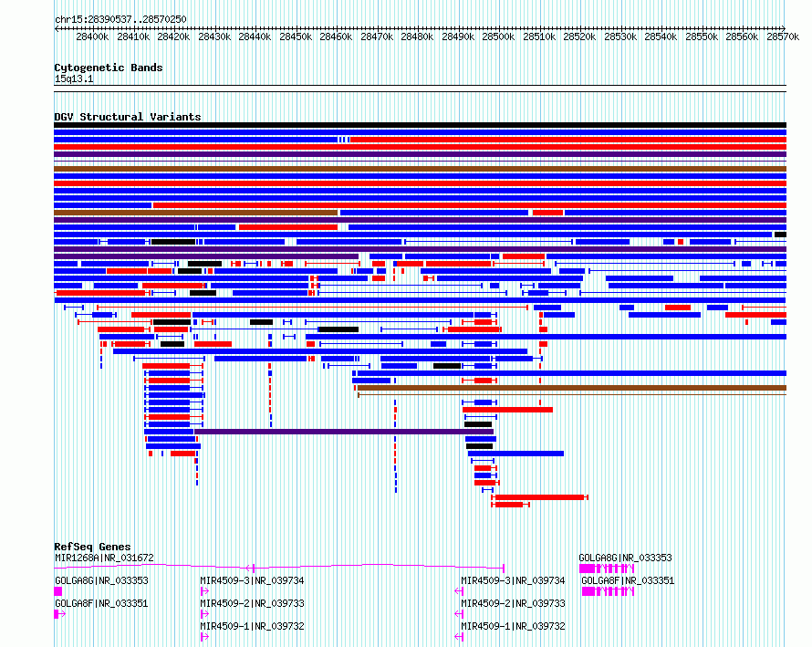This screenshot has width=812, height=647.
Task: Click the 28520k ruler label
Action: 580,37
